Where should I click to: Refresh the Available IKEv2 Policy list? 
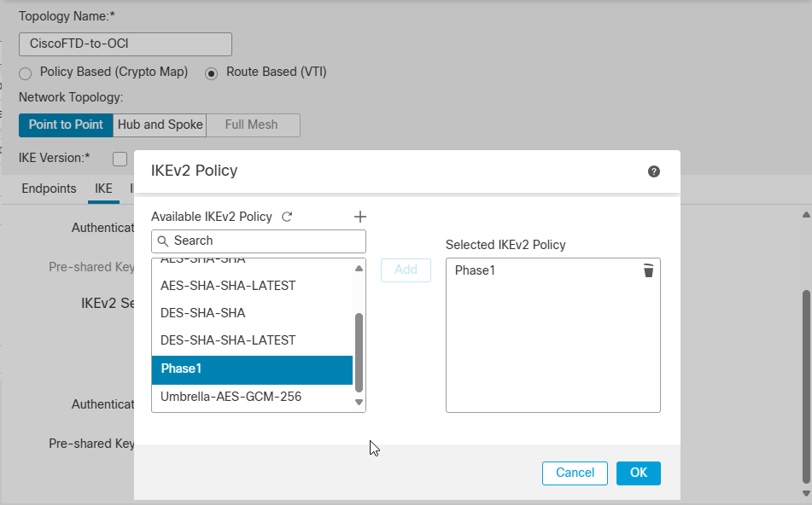pyautogui.click(x=287, y=217)
